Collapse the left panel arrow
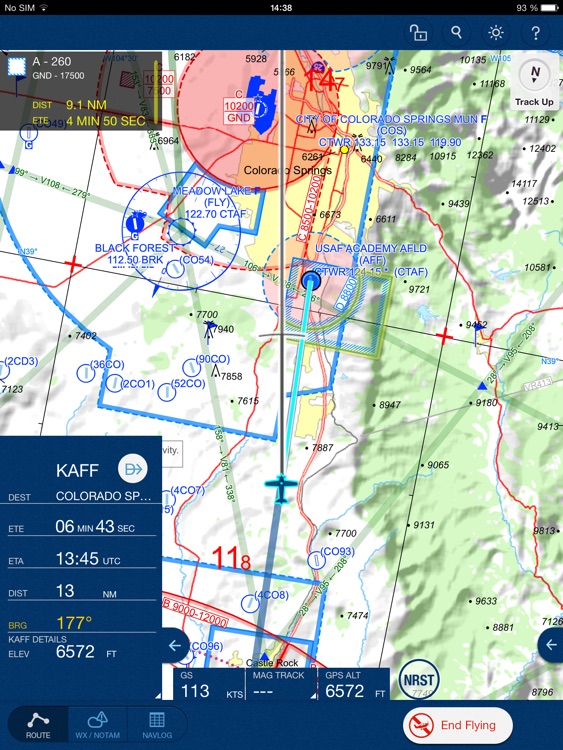563x750 pixels. [x=175, y=646]
